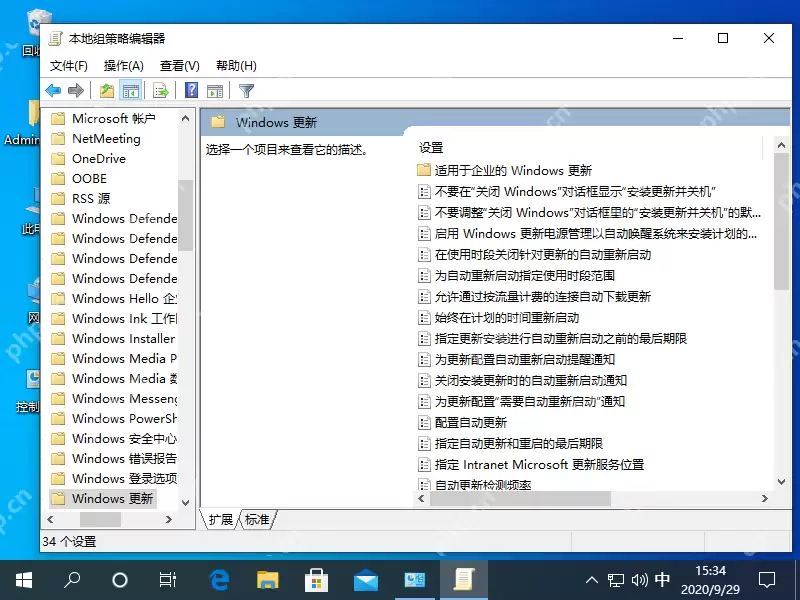Navigate back with the blue back arrow

(x=53, y=90)
